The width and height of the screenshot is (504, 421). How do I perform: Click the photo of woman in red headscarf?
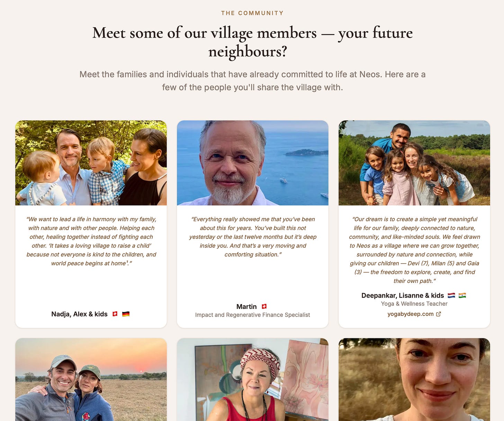(253, 379)
